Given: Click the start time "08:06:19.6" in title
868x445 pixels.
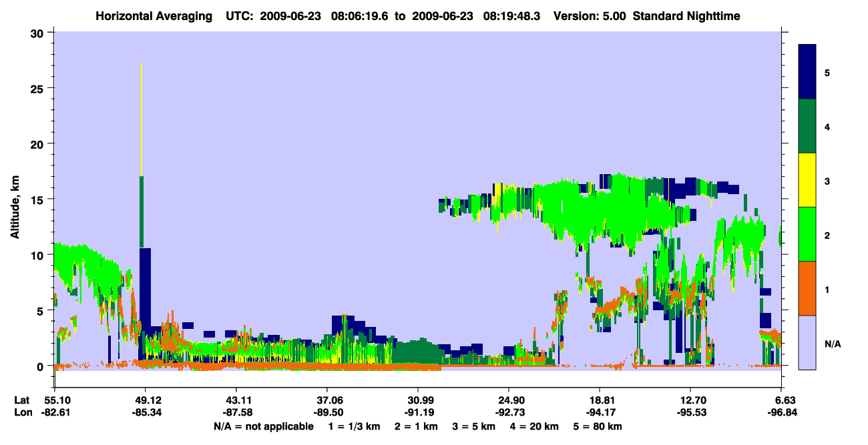Looking at the screenshot, I should tap(361, 15).
